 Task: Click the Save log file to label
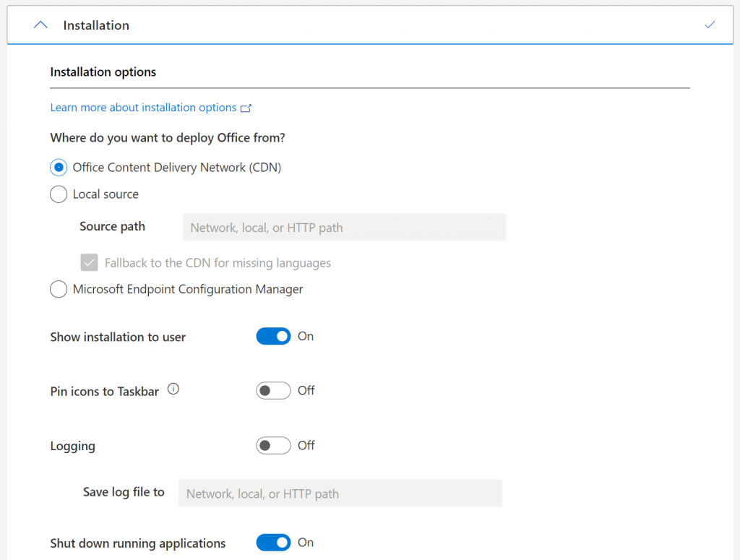(x=124, y=492)
